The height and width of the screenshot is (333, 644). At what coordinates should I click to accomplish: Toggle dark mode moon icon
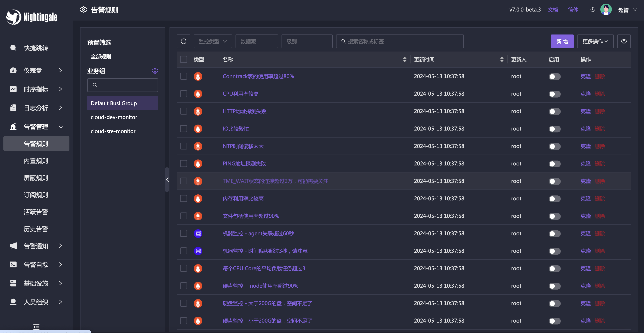(593, 10)
